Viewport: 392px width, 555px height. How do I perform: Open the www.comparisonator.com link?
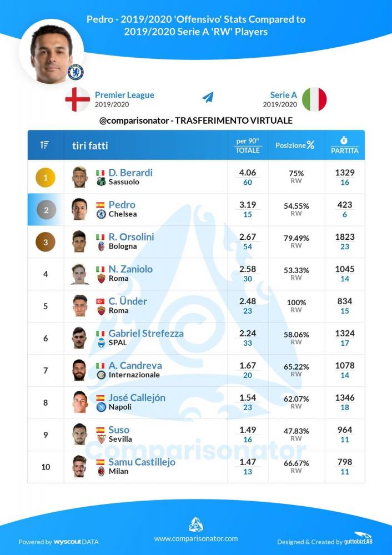[196, 539]
